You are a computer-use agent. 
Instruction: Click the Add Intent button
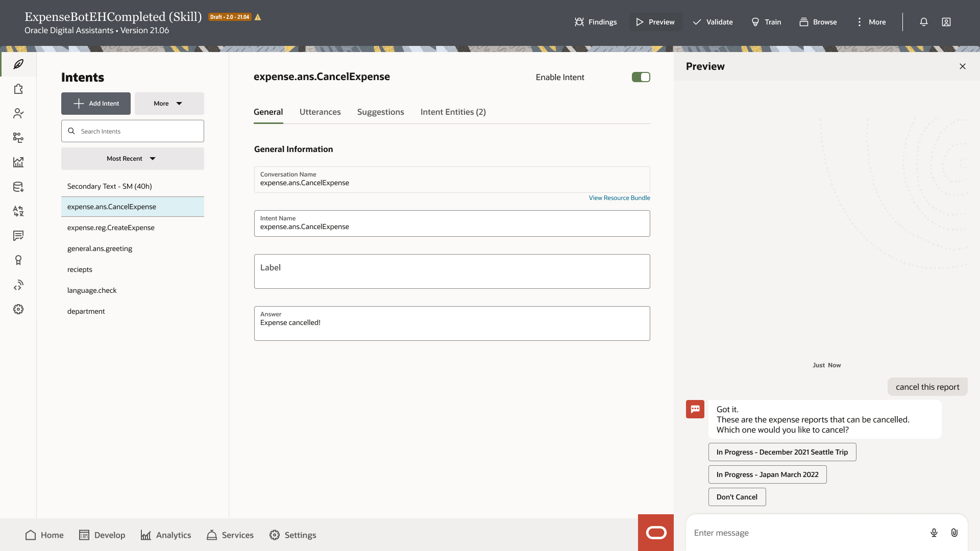tap(96, 104)
